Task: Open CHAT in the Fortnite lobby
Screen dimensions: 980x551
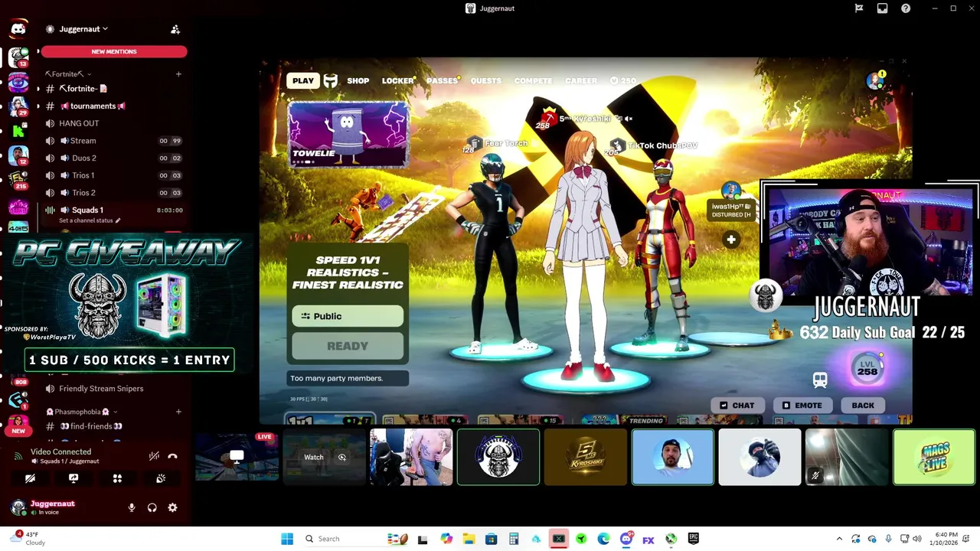Action: (737, 406)
